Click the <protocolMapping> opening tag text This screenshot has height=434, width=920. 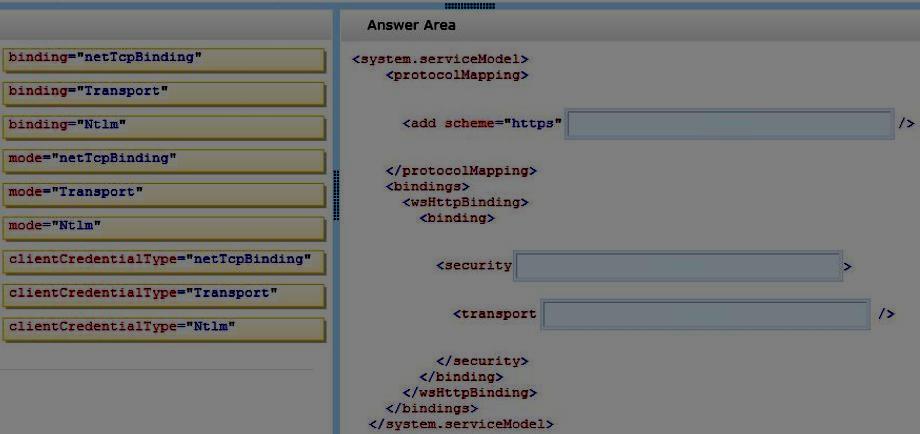pos(457,75)
